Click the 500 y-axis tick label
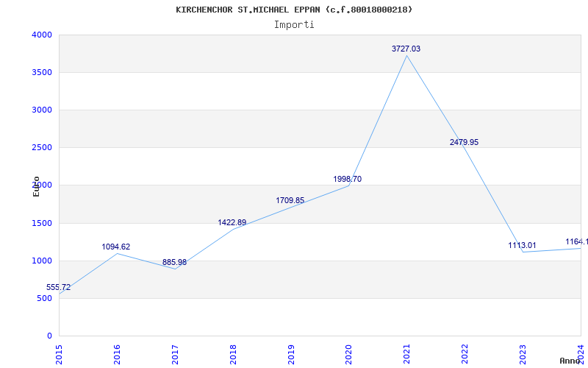Screen dimensions: 588x368 (44, 299)
